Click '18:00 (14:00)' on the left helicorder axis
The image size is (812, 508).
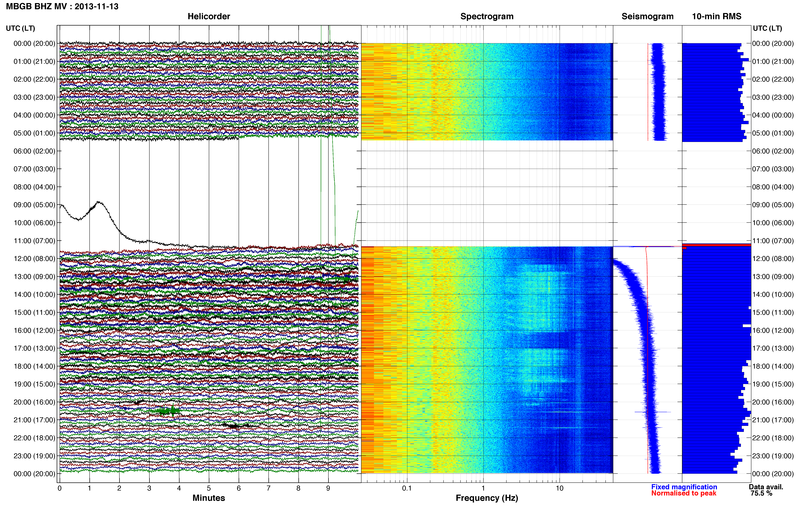tap(34, 366)
